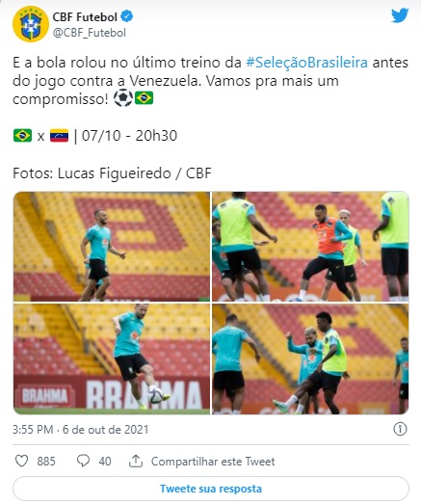Click Compartilhar este Tweet

(213, 462)
